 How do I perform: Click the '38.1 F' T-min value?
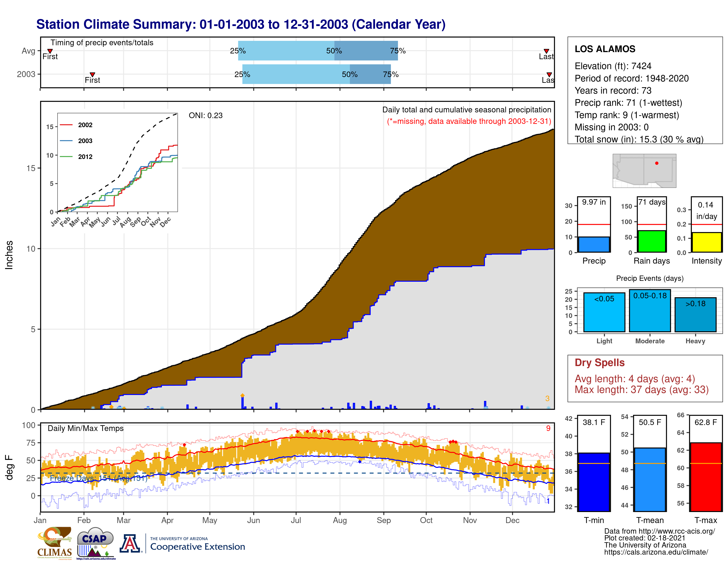(594, 422)
